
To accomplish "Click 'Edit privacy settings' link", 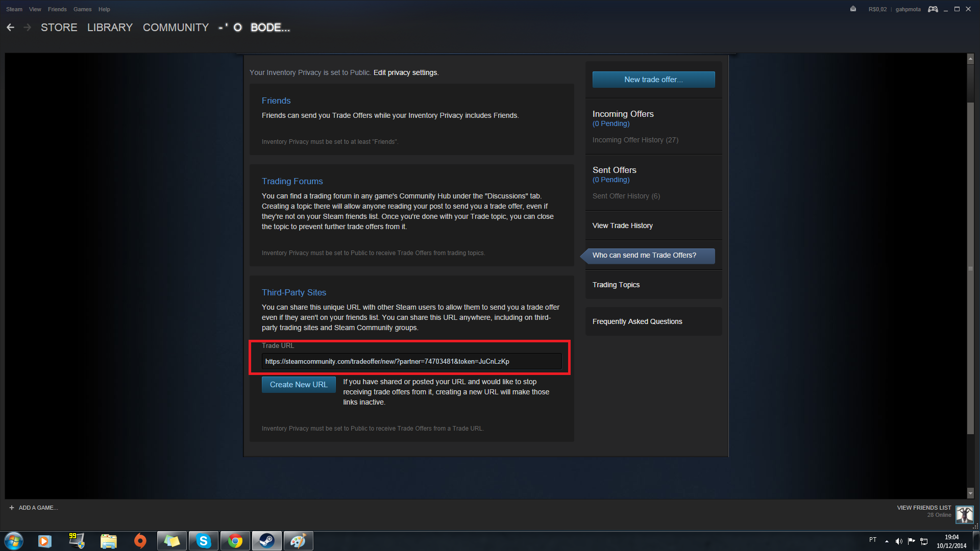I will tap(405, 72).
